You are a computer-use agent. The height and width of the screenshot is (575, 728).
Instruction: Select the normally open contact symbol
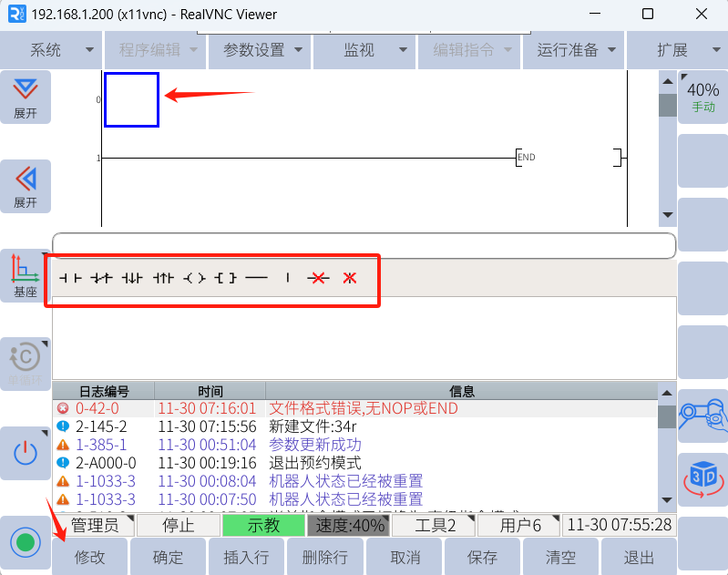point(70,278)
